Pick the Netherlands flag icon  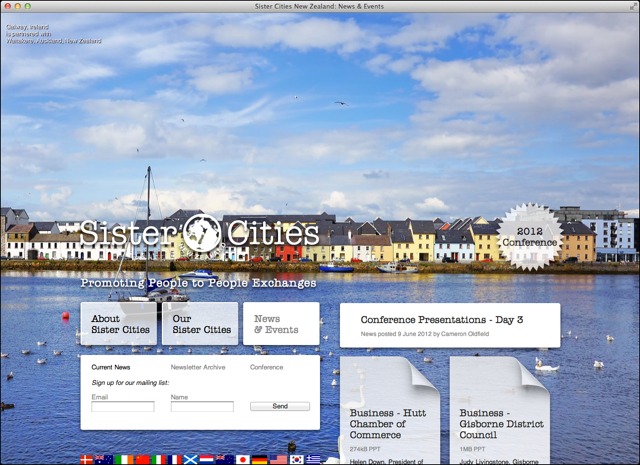click(207, 460)
